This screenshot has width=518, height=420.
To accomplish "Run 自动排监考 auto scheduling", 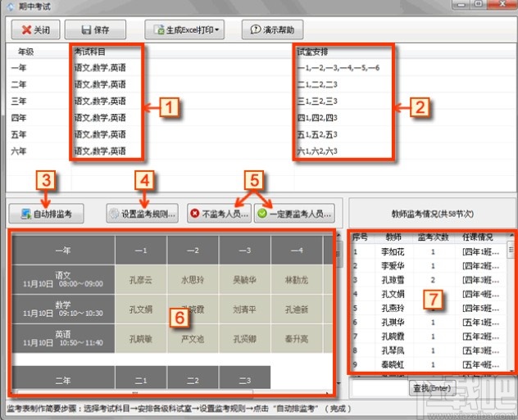I will pyautogui.click(x=46, y=214).
